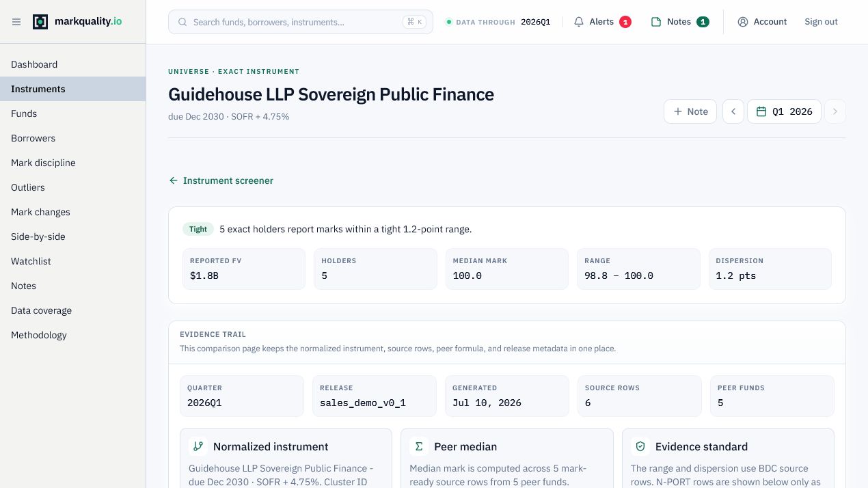This screenshot has height=488, width=868.
Task: Click the Range 98.8 – 100.0 value
Action: pos(619,275)
